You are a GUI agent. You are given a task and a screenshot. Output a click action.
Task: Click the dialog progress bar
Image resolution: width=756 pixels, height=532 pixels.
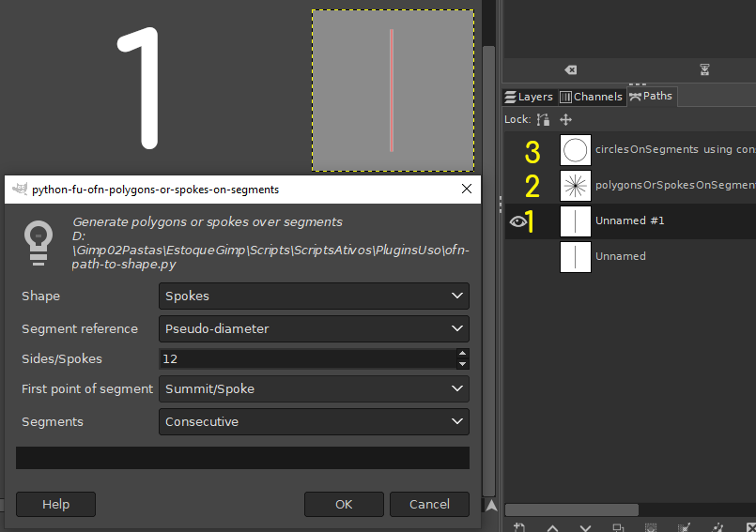242,458
